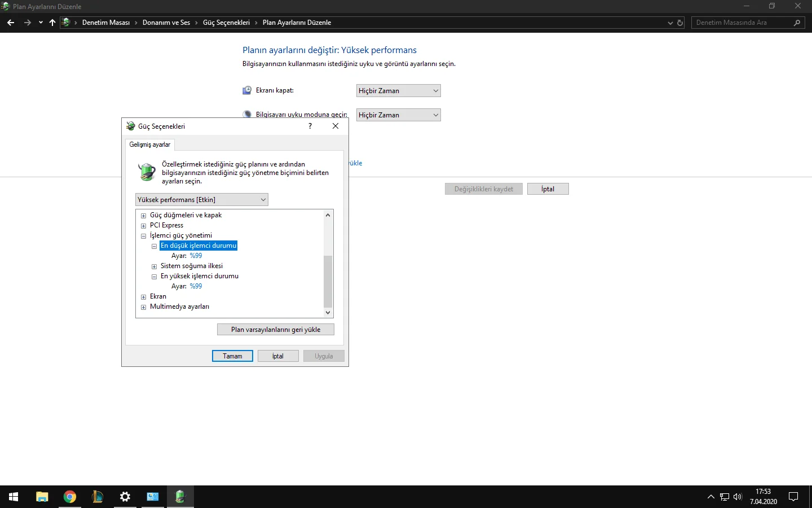This screenshot has width=812, height=508.
Task: Collapse İşlemci güç yönetimi node
Action: point(143,236)
